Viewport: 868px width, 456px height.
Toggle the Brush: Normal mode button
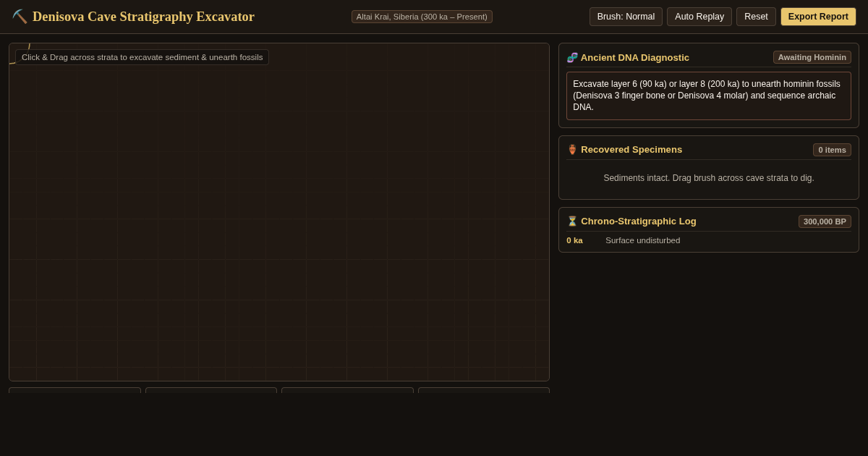pos(626,17)
